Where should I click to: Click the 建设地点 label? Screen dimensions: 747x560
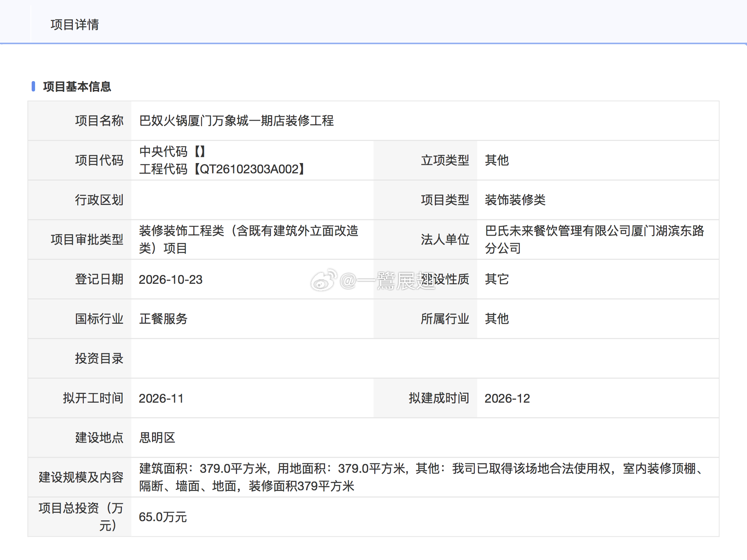click(x=99, y=438)
